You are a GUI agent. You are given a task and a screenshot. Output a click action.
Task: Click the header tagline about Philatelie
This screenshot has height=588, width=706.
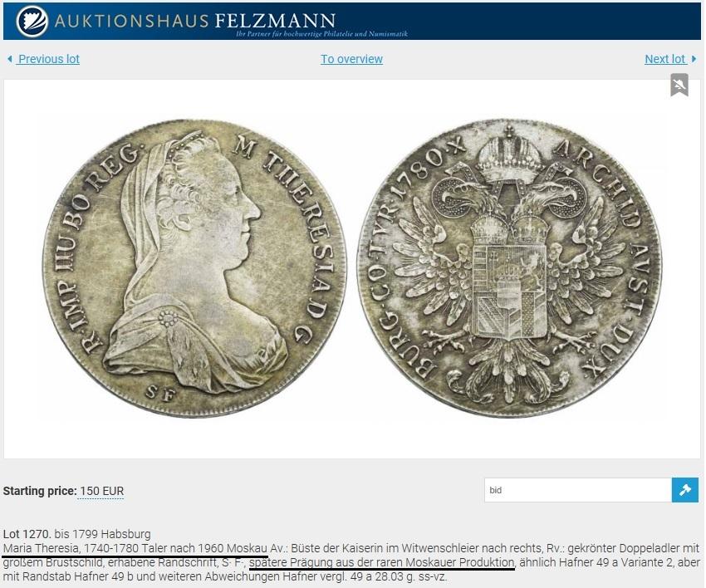coord(321,34)
